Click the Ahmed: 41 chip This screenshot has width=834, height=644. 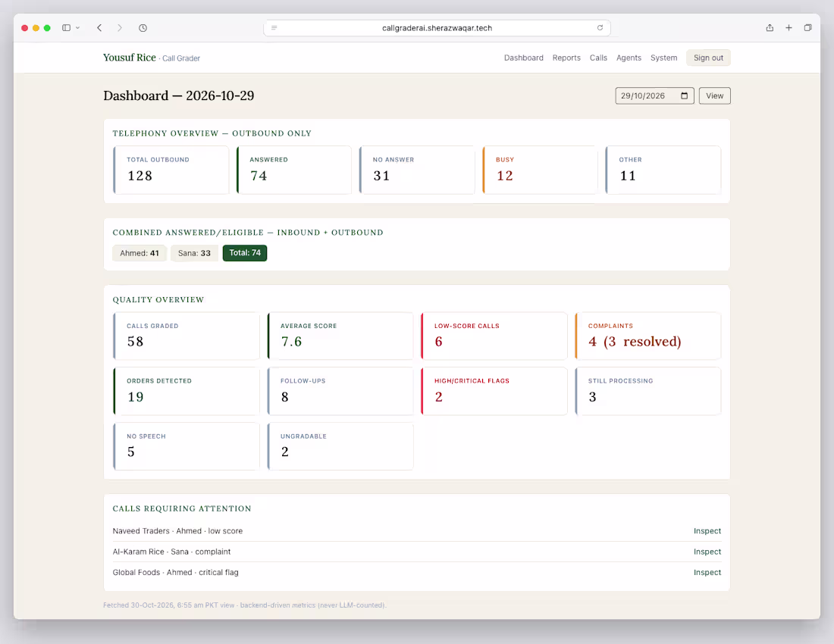tap(140, 253)
